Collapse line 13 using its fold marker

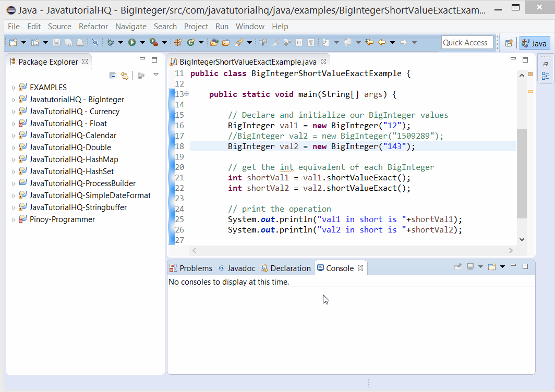[187, 94]
